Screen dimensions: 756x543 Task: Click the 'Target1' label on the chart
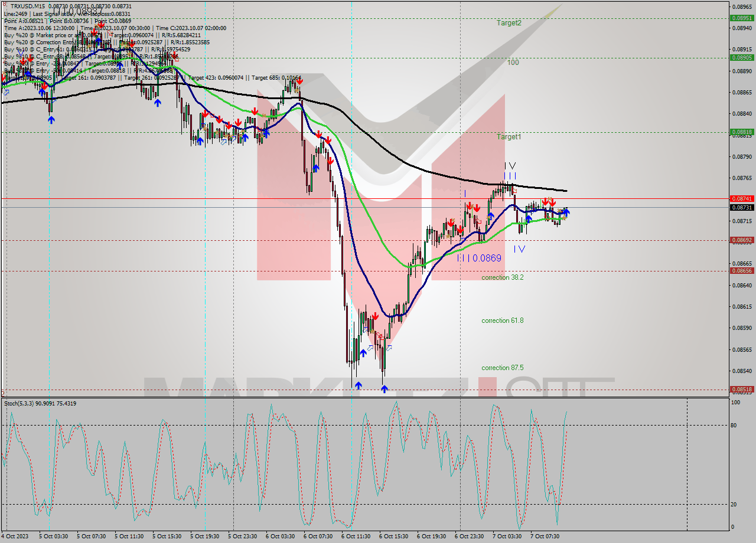tap(508, 138)
